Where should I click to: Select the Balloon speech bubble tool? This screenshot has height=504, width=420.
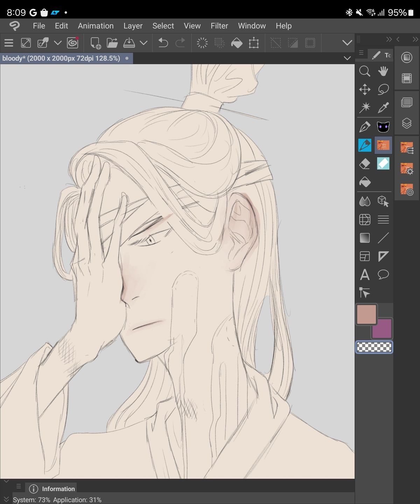[x=383, y=275]
